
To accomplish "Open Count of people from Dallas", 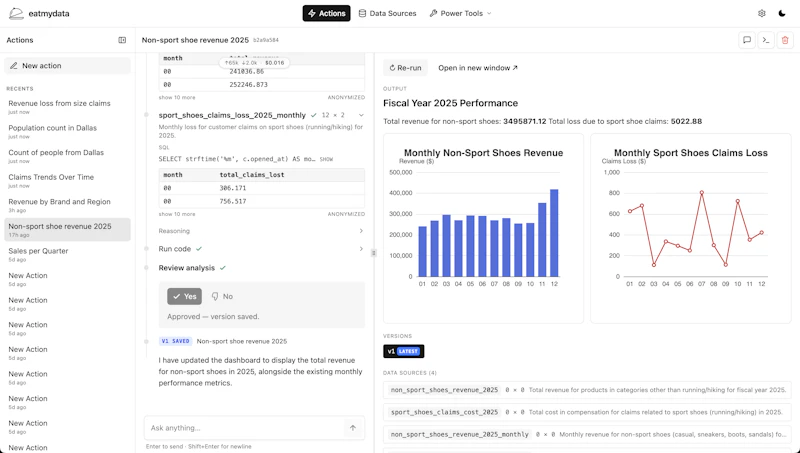I will pyautogui.click(x=67, y=156).
